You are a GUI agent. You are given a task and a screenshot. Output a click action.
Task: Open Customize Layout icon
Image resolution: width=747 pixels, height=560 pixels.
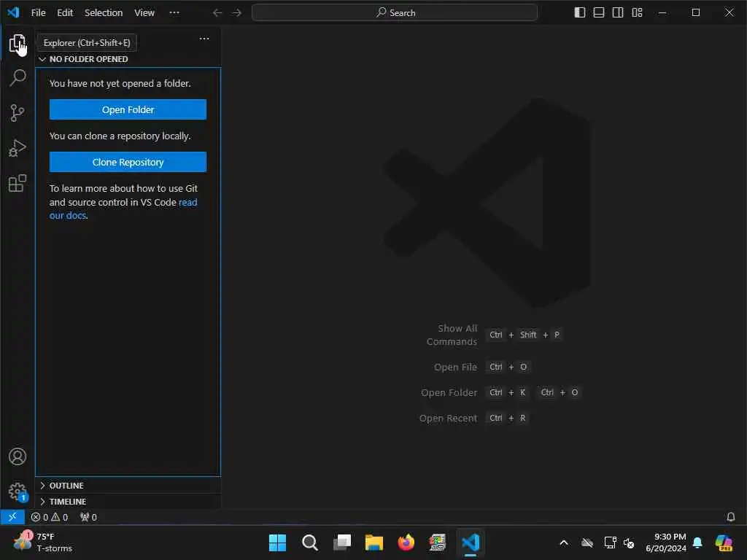637,12
